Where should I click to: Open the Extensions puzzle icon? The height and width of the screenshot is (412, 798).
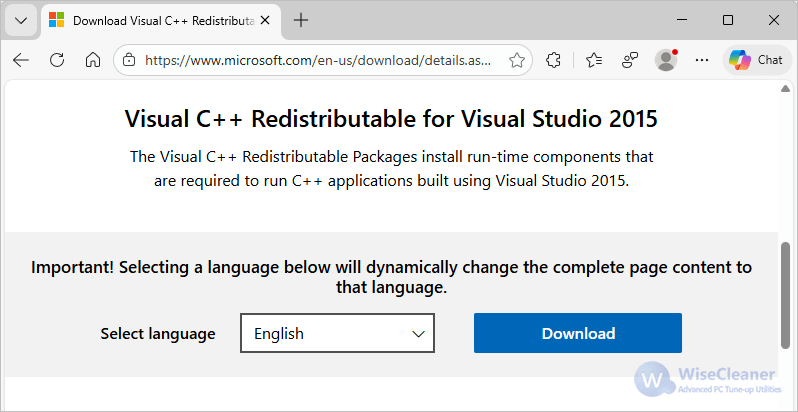coord(553,60)
